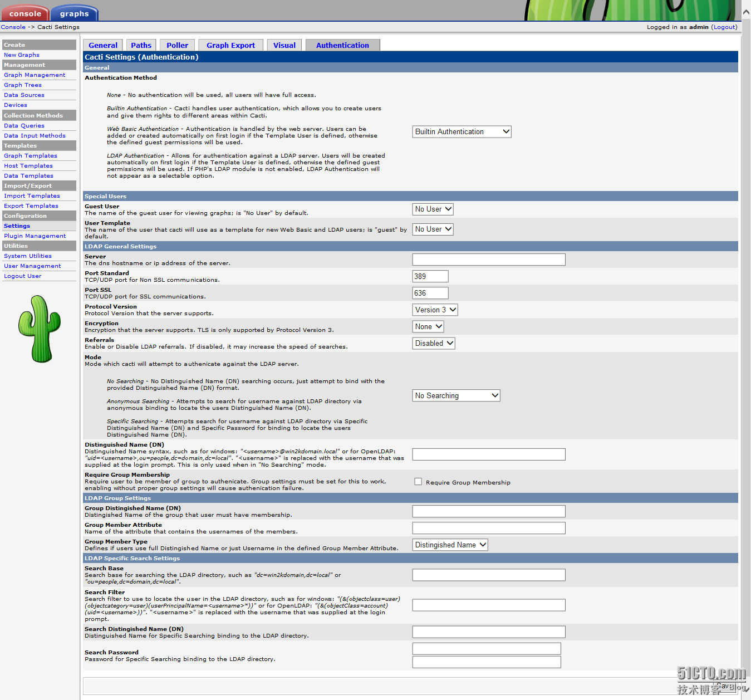Open the LDAP Mode No Searching dropdown

tap(456, 395)
